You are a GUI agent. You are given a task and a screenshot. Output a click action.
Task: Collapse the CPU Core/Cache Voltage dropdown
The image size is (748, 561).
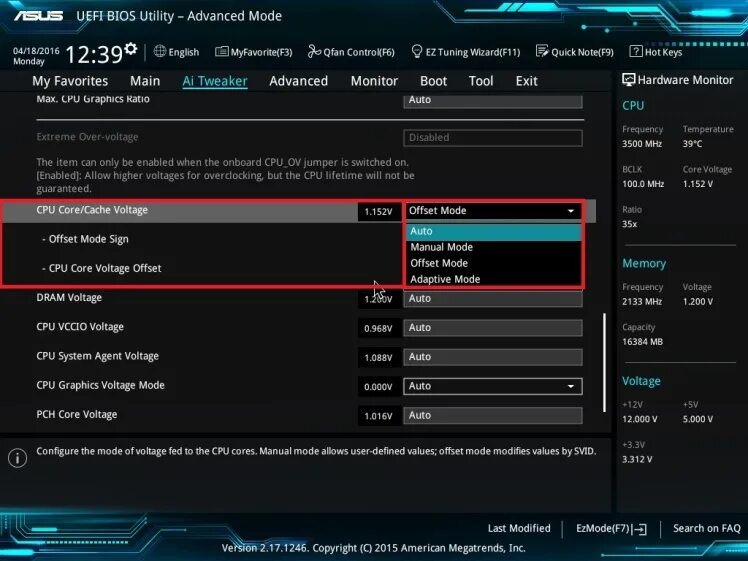(493, 211)
